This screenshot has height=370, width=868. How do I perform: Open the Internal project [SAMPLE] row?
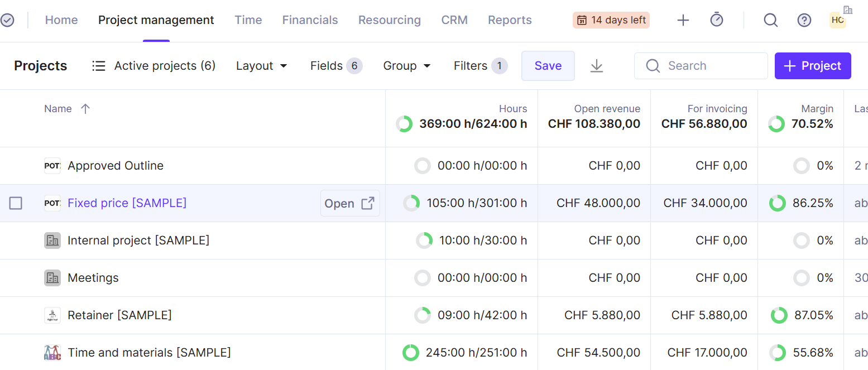[x=138, y=241]
